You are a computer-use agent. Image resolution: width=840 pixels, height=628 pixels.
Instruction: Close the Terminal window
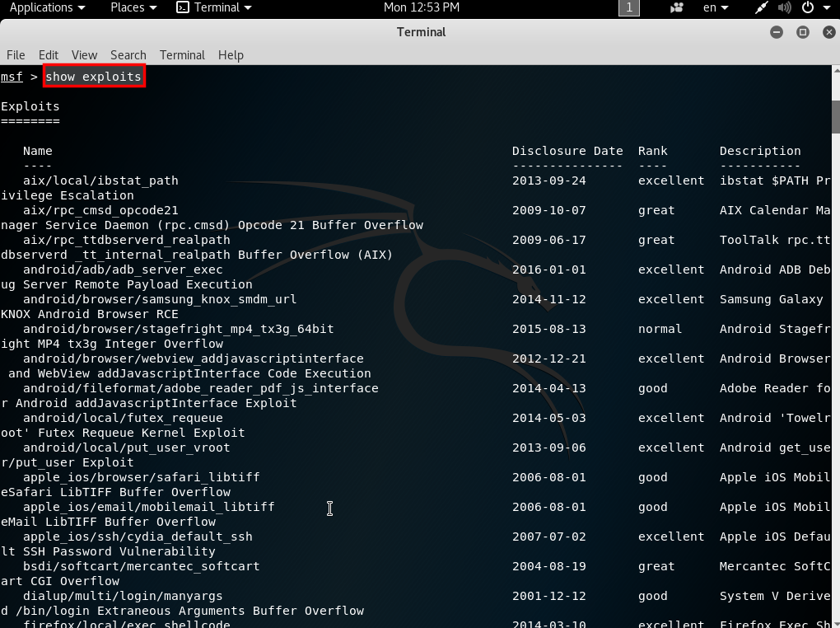826,32
